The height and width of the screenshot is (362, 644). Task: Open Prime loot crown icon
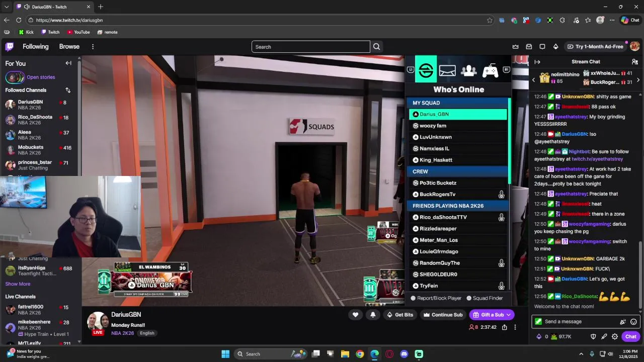pyautogui.click(x=516, y=47)
